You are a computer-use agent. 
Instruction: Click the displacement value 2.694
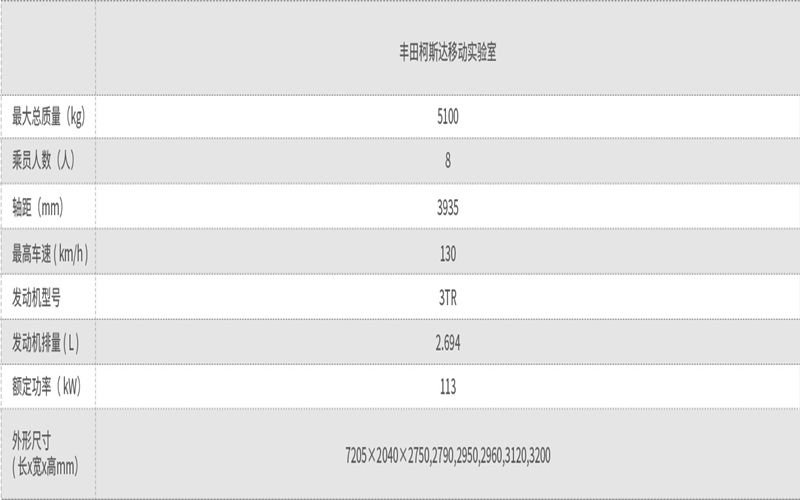447,343
